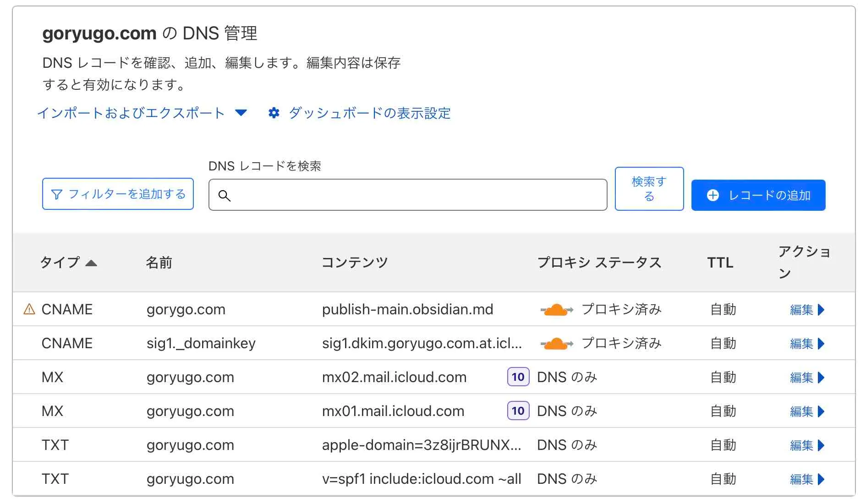
Task: Click DNS のみ status in the mx01 row
Action: [x=567, y=411]
